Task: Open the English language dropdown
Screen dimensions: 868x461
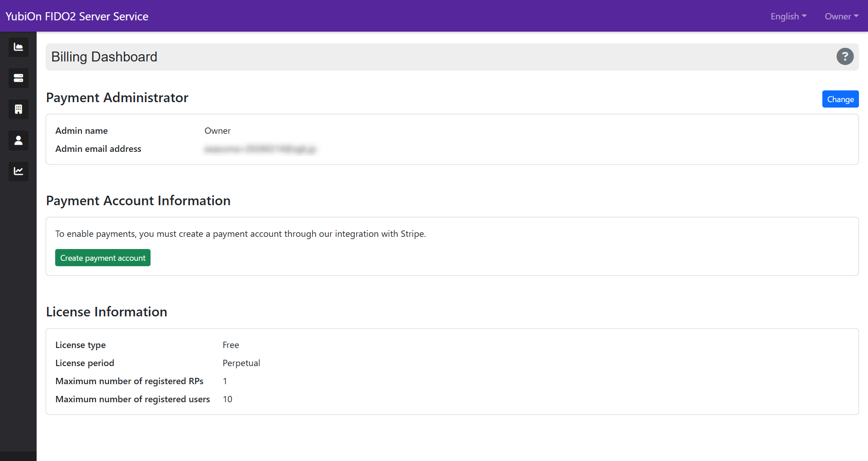Action: pyautogui.click(x=788, y=16)
